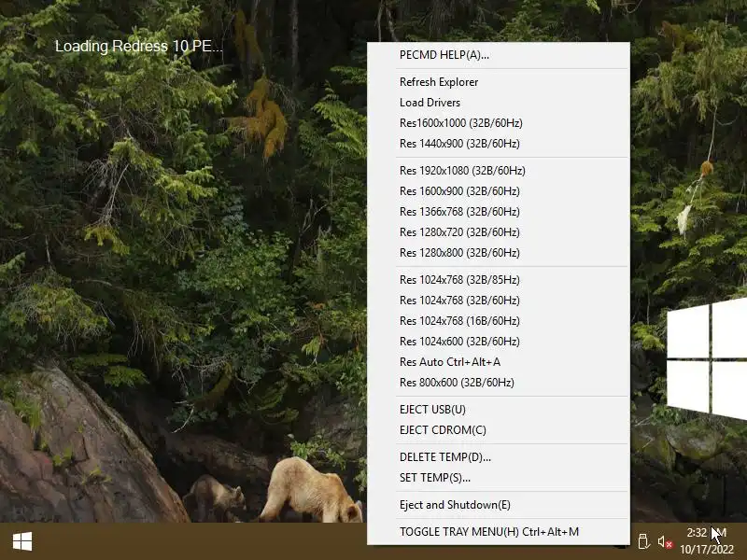Choose Res 1366x768 (32B/60Hz)
Viewport: 747px width, 560px height.
pyautogui.click(x=499, y=212)
